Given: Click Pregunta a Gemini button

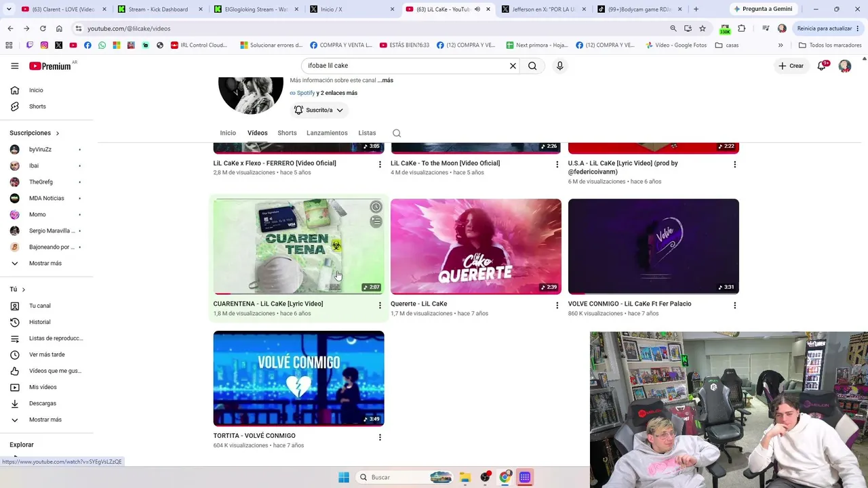Looking at the screenshot, I should [762, 9].
